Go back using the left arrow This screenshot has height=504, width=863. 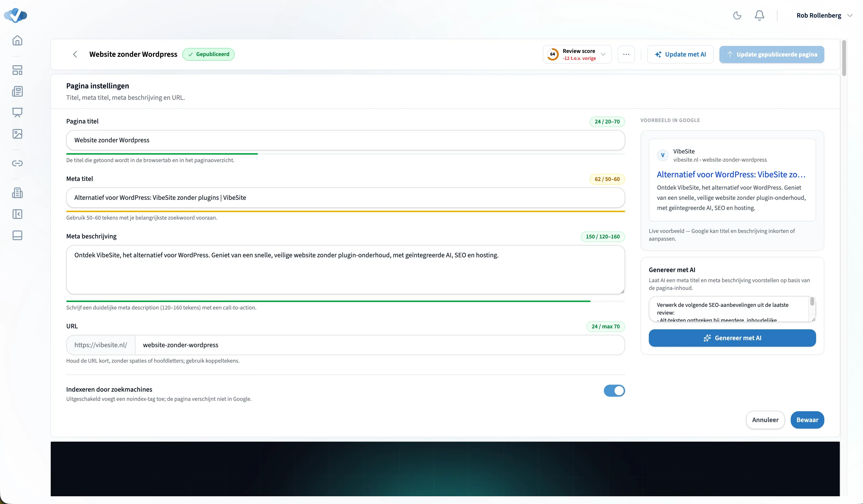75,54
